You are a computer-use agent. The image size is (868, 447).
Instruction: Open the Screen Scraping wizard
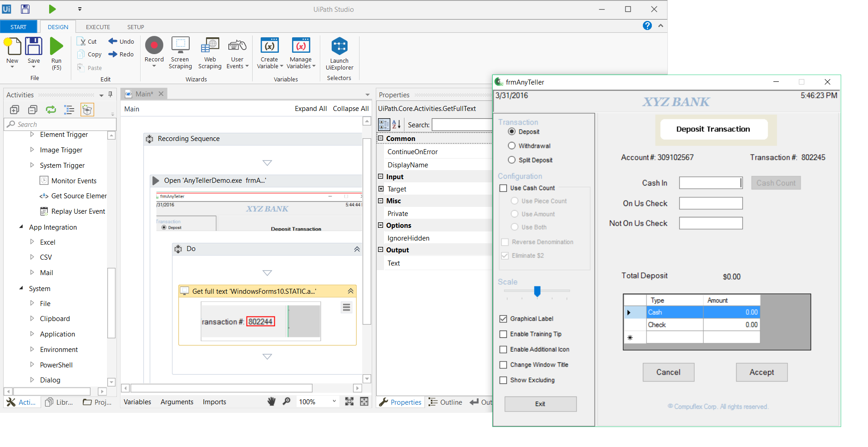[x=180, y=46]
